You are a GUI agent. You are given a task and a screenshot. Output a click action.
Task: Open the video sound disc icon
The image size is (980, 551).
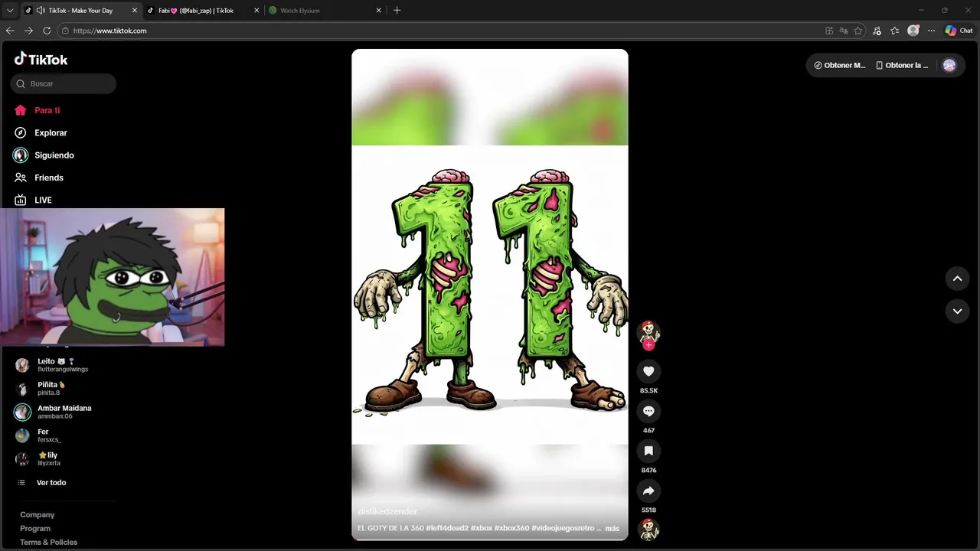click(648, 529)
